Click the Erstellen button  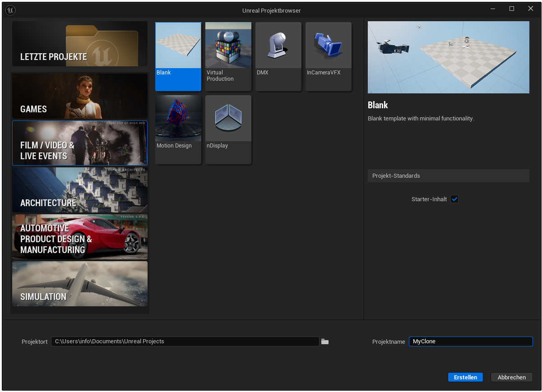pyautogui.click(x=465, y=378)
